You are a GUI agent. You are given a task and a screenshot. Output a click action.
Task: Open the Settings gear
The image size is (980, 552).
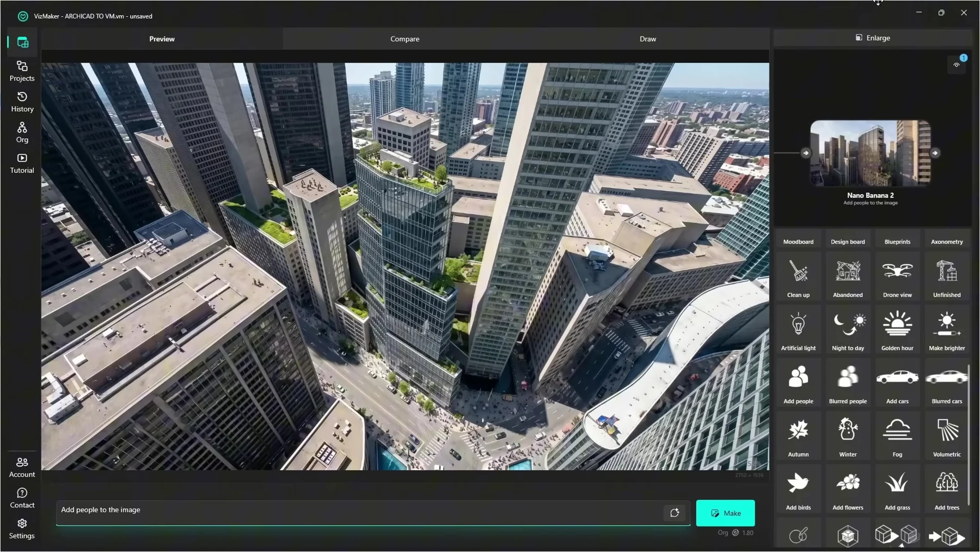(x=22, y=529)
